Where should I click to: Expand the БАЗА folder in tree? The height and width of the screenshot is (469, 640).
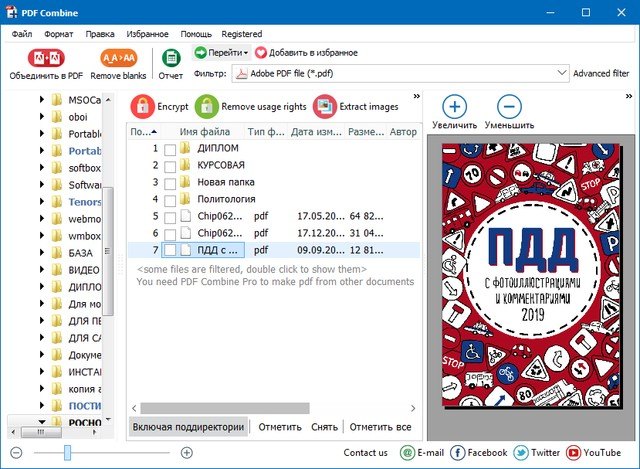point(43,253)
